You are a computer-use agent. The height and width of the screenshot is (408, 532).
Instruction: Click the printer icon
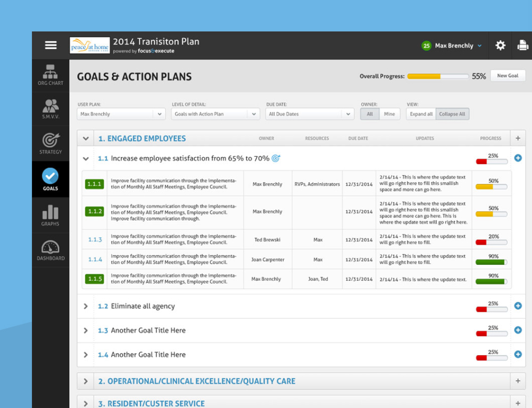[x=522, y=46]
